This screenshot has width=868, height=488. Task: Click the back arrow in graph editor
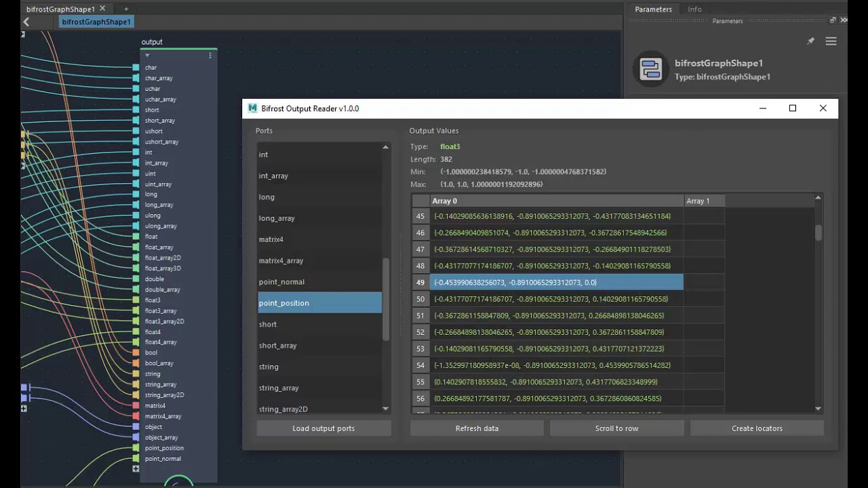coord(26,22)
